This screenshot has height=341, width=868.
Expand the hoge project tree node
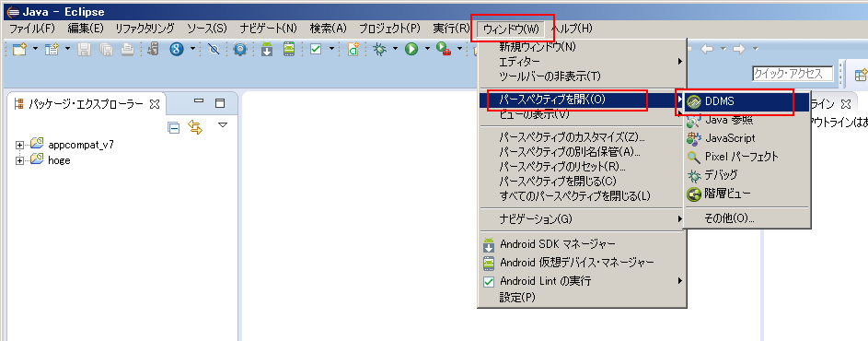[20, 160]
